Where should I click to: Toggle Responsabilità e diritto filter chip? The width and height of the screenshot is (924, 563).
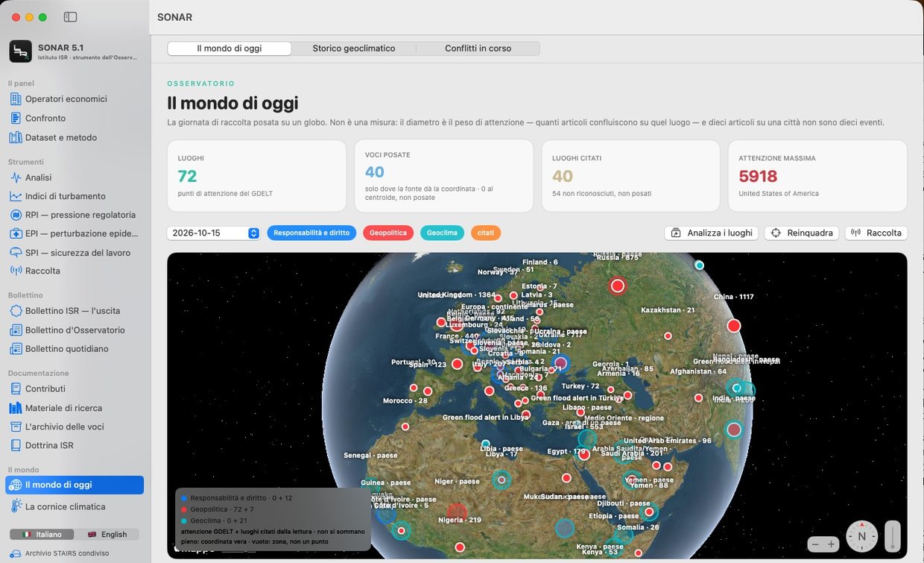pyautogui.click(x=311, y=233)
